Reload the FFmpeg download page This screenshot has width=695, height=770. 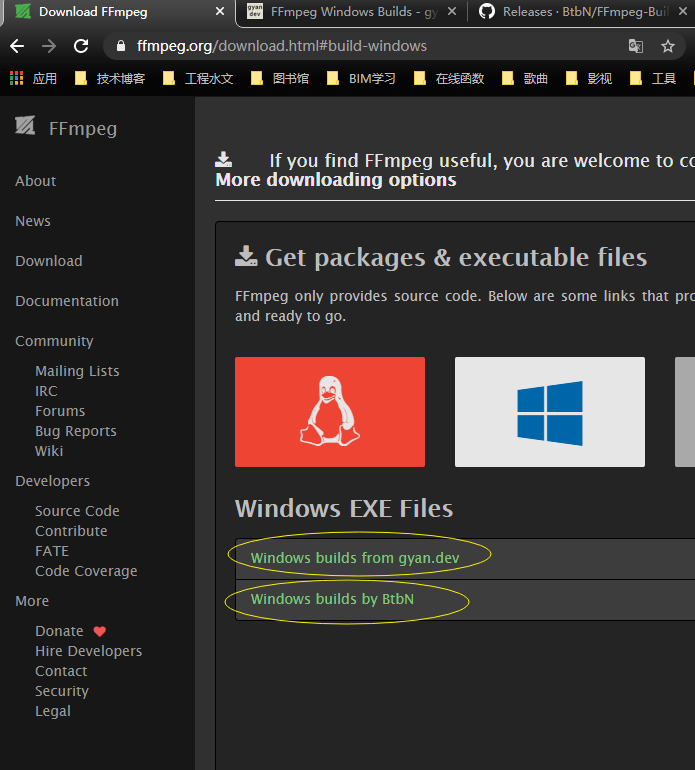(81, 46)
